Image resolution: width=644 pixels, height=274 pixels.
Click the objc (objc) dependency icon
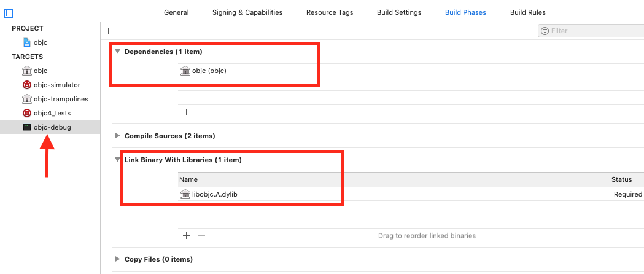(185, 71)
